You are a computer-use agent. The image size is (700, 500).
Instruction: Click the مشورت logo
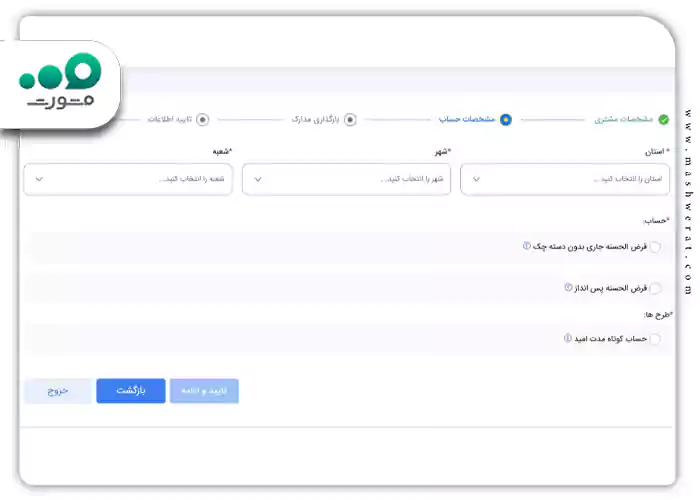point(60,81)
